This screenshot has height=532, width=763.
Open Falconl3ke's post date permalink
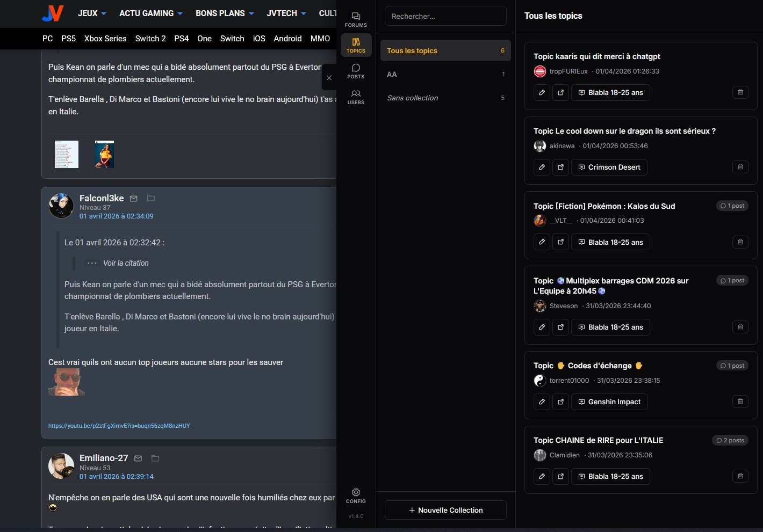117,216
